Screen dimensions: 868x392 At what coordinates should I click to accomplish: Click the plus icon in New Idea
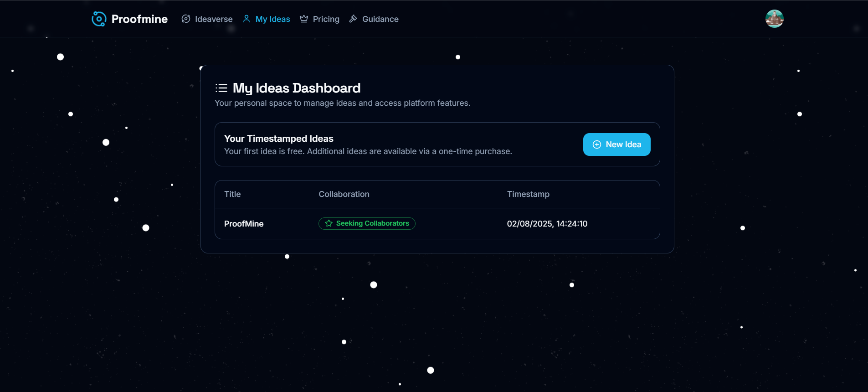pos(597,144)
